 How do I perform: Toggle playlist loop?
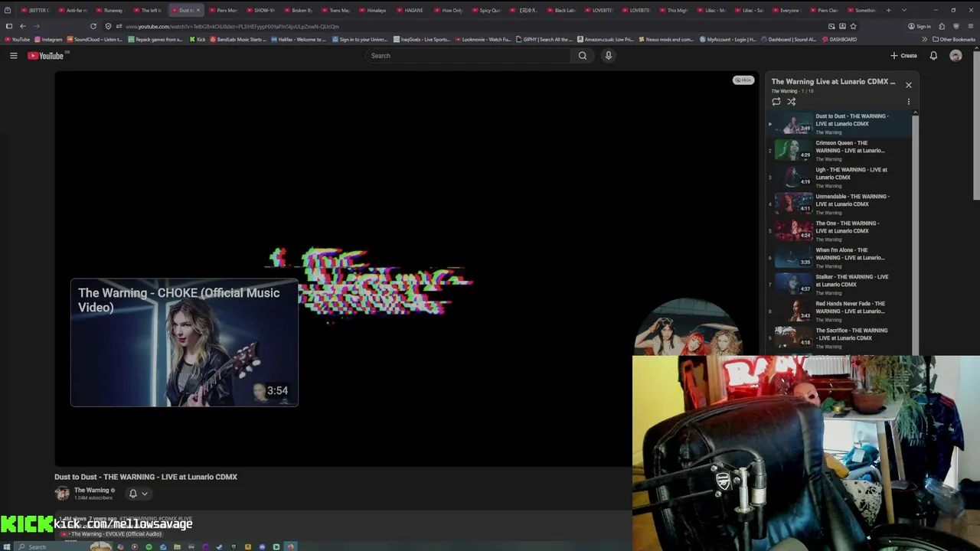click(776, 102)
